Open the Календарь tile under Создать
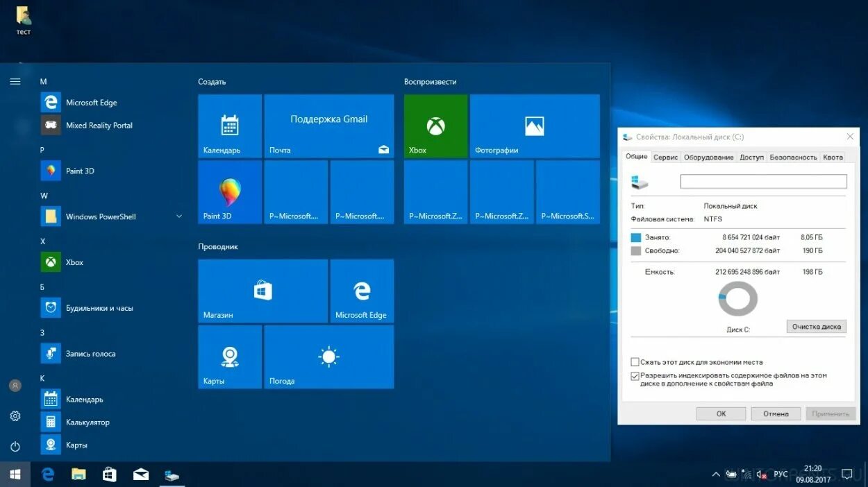The height and width of the screenshot is (487, 868). [229, 126]
